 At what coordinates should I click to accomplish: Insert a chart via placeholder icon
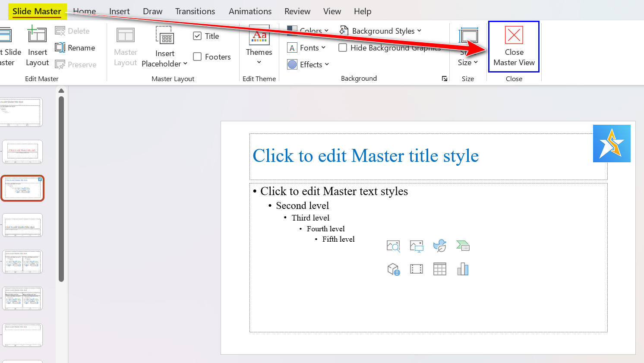click(463, 269)
